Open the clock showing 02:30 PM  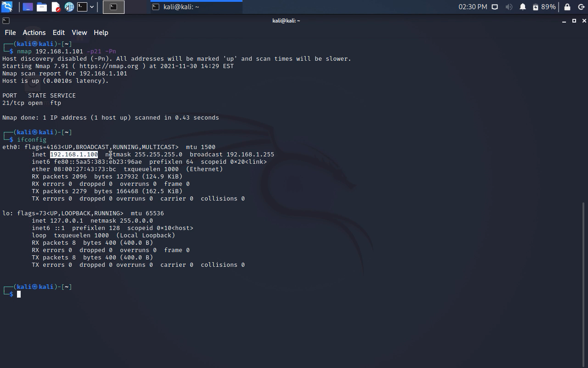coord(472,7)
